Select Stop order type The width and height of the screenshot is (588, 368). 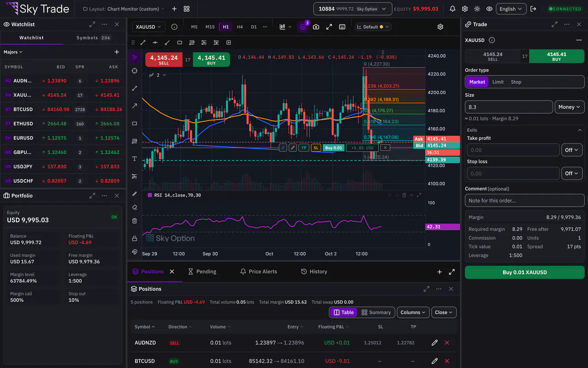tap(516, 82)
